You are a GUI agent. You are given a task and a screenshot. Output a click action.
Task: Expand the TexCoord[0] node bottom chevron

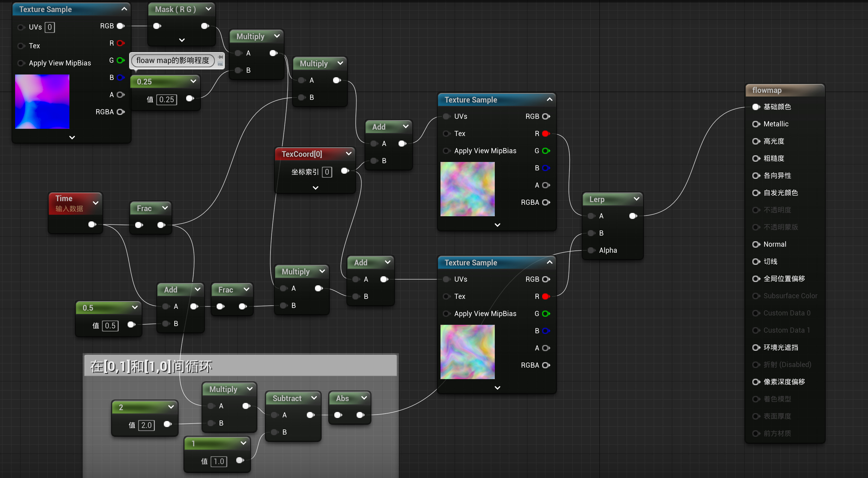pyautogui.click(x=315, y=188)
